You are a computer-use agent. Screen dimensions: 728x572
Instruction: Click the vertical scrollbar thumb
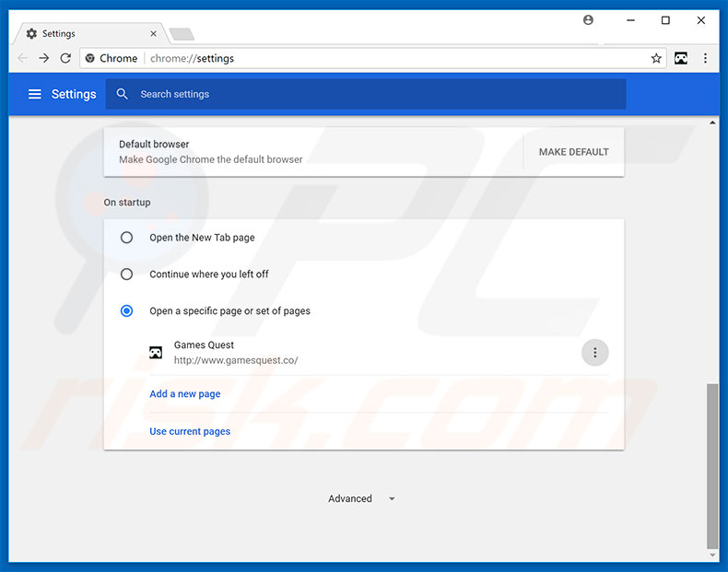712,466
